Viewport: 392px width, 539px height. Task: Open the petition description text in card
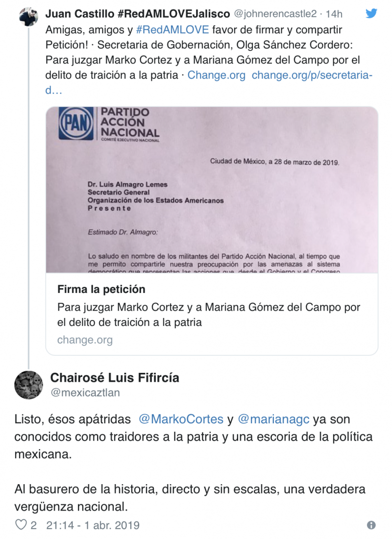208,315
